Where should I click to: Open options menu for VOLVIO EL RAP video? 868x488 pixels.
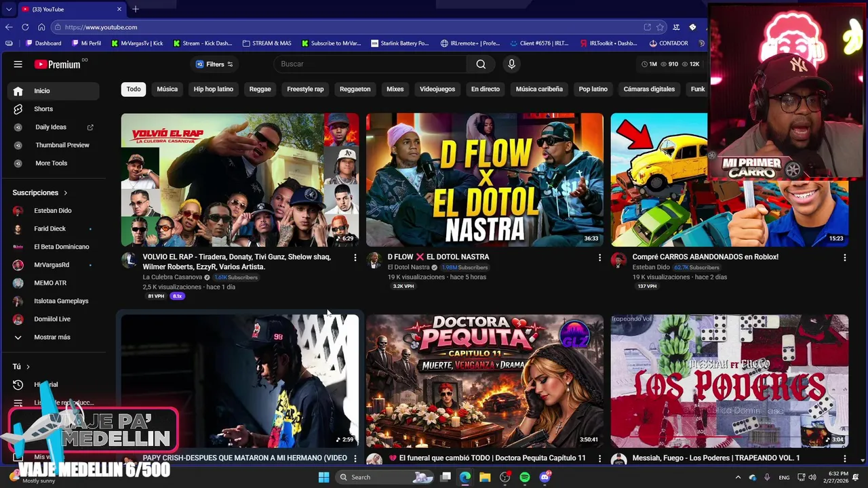355,258
